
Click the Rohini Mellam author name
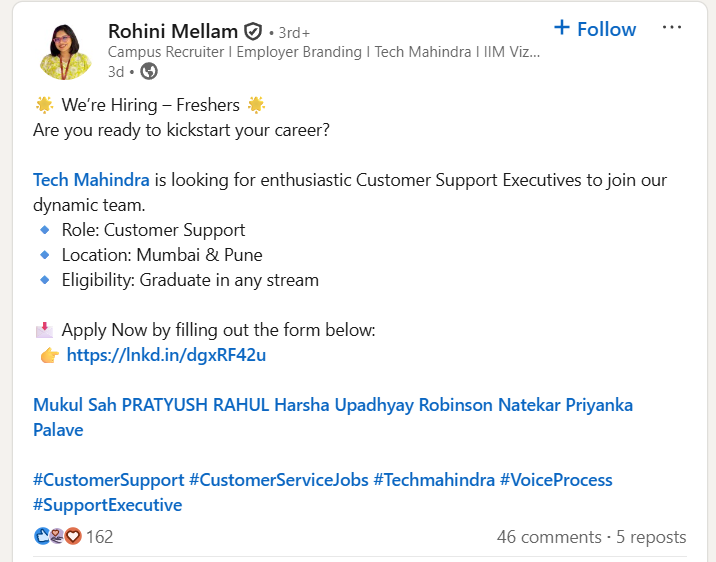(x=173, y=31)
